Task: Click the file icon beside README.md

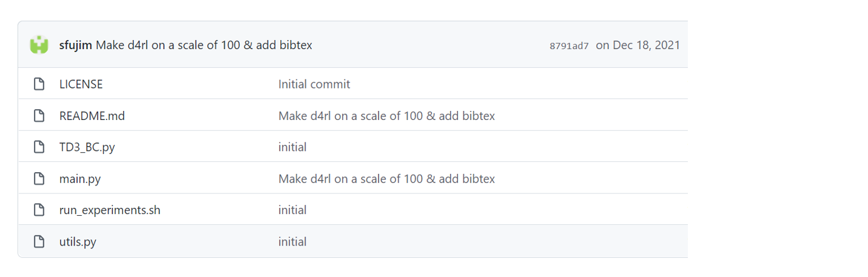Action: tap(39, 116)
